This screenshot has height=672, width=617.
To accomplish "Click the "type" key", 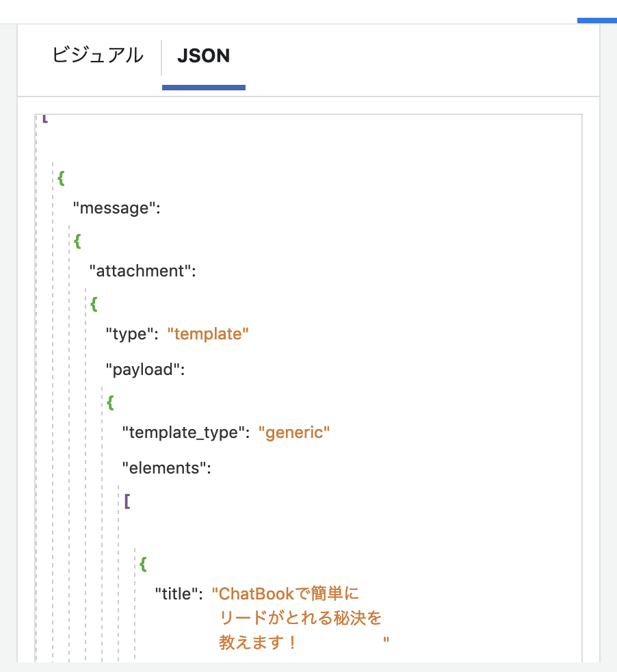I will [132, 334].
